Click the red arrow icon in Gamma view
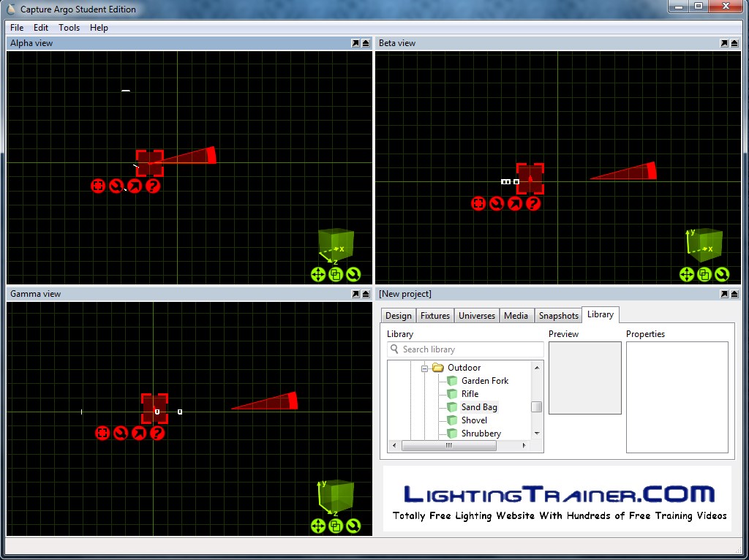 [139, 434]
